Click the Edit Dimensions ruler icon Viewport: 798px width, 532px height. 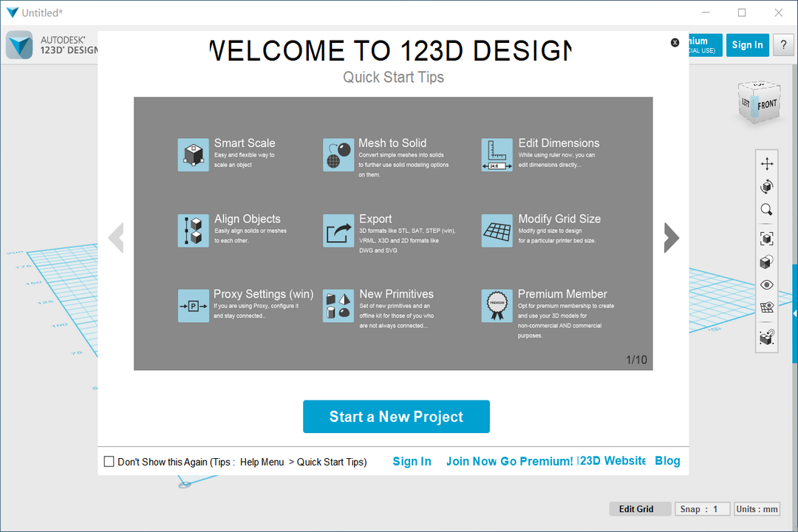coord(497,154)
